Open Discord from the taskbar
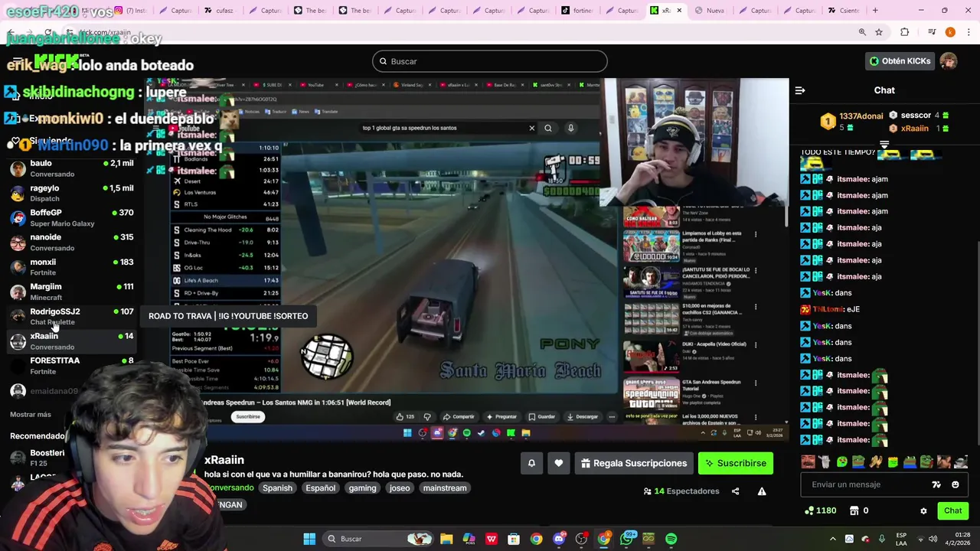The width and height of the screenshot is (980, 551). pos(559,539)
